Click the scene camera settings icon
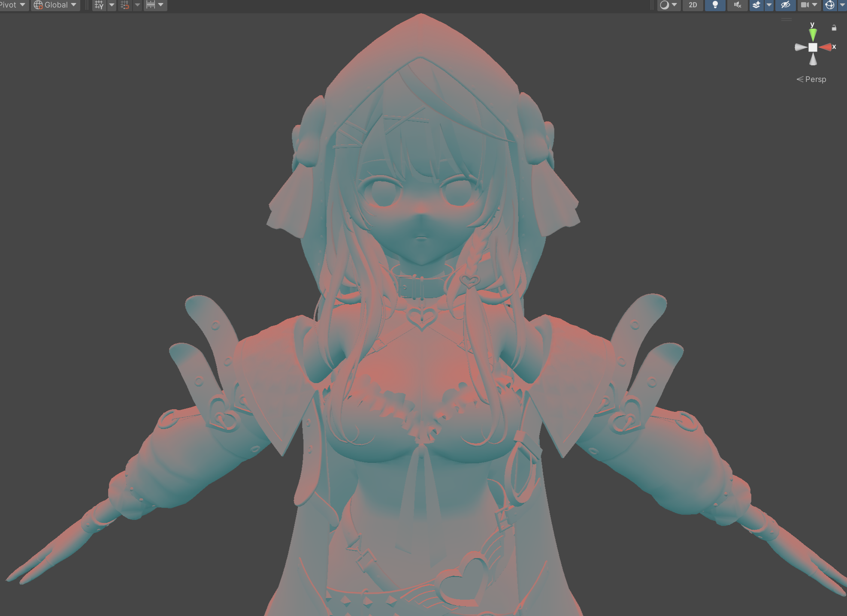Screen dimensions: 847x616 (805, 5)
